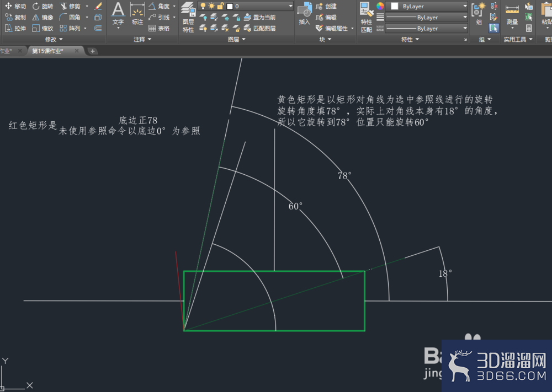This screenshot has width=552, height=392.
Task: Select the Fillet (圆角) tool
Action: [x=71, y=17]
